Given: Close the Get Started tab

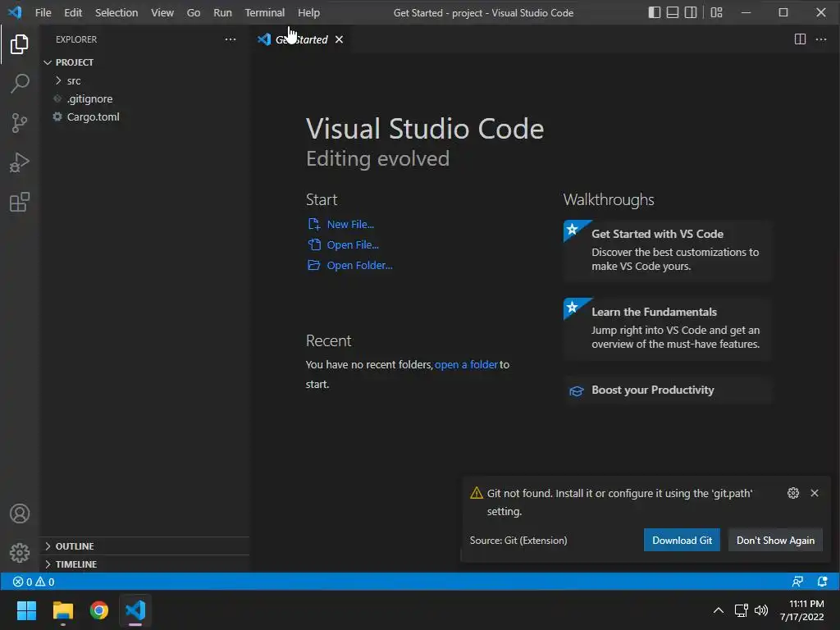Looking at the screenshot, I should [339, 39].
